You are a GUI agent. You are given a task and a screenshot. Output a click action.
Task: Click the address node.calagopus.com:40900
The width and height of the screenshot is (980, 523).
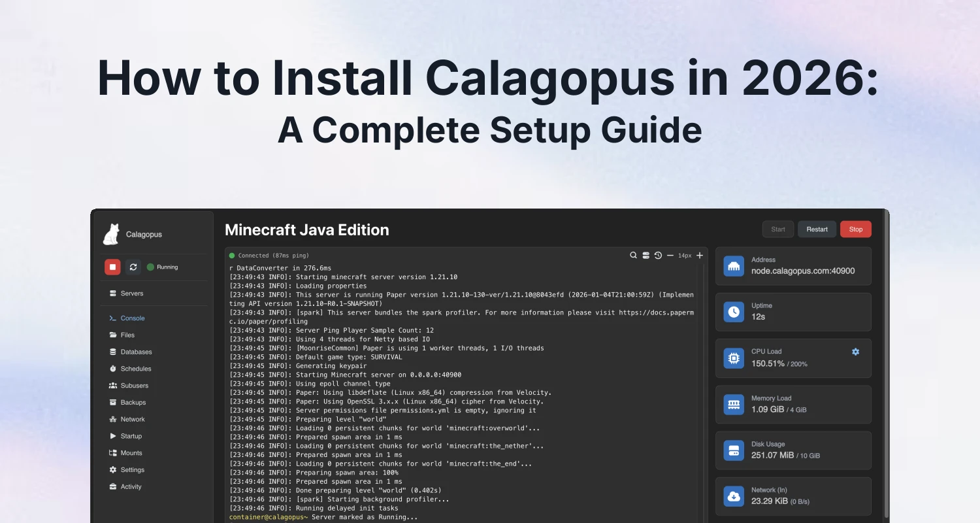[x=803, y=271]
